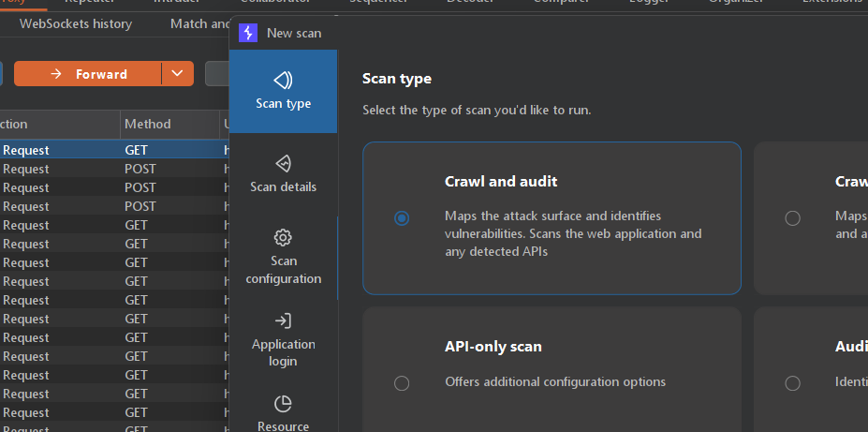Click the New scan lightning logo
This screenshot has width=868, height=432.
click(x=248, y=33)
